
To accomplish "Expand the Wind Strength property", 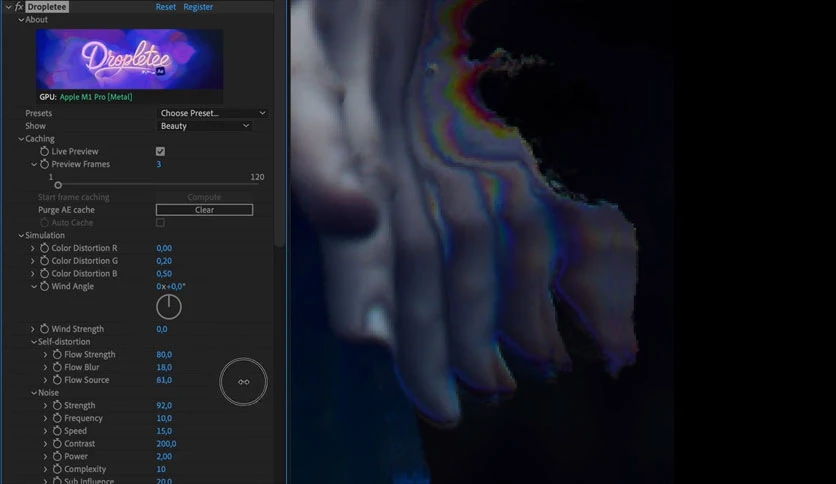I will point(33,329).
